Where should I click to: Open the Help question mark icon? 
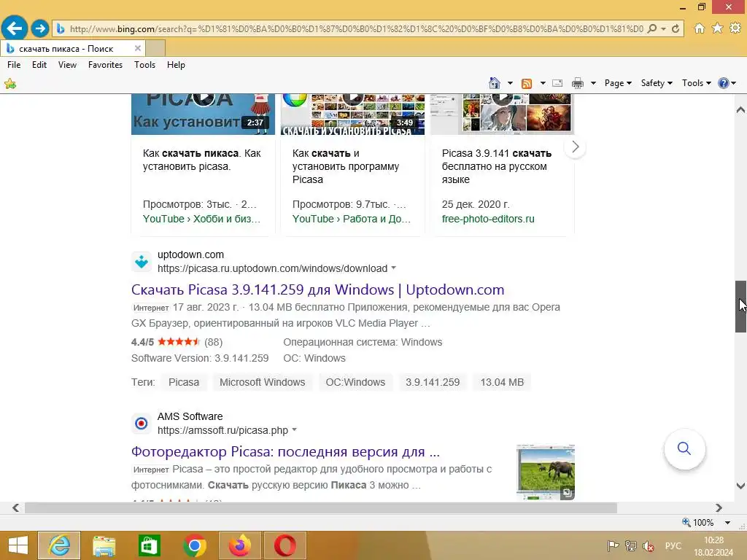click(723, 83)
